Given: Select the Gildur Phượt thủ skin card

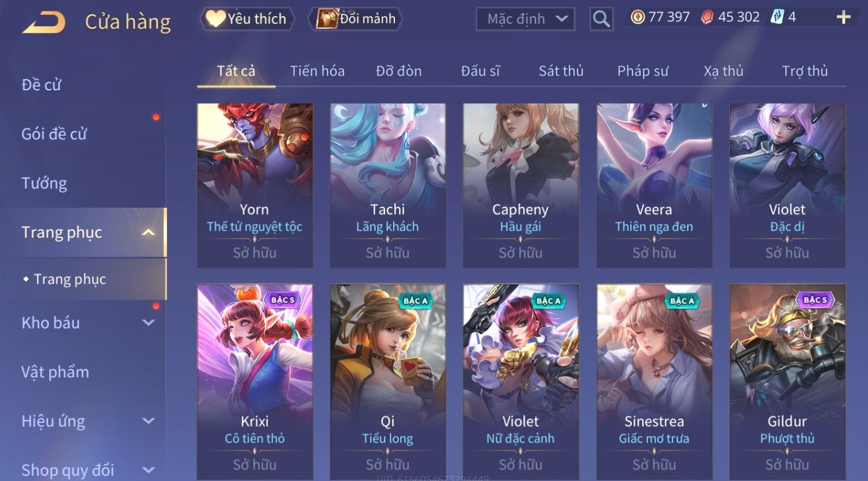Looking at the screenshot, I should [787, 381].
